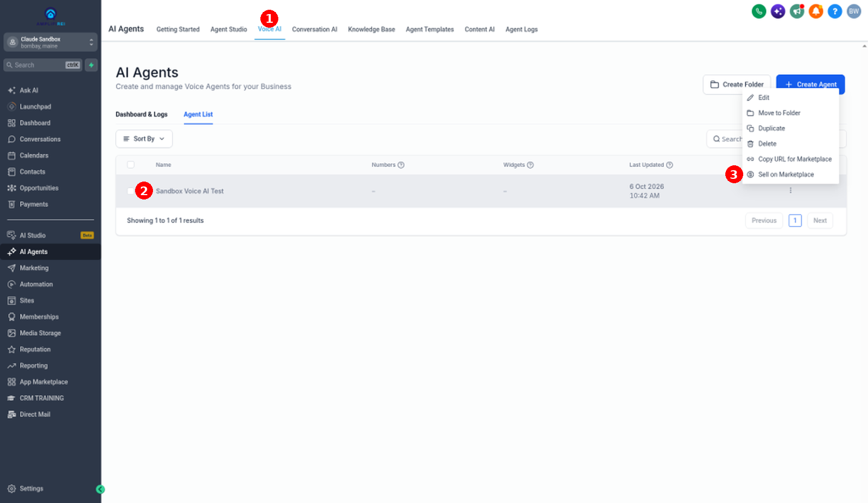Click the purple Ask AI sparkle icon

[777, 11]
